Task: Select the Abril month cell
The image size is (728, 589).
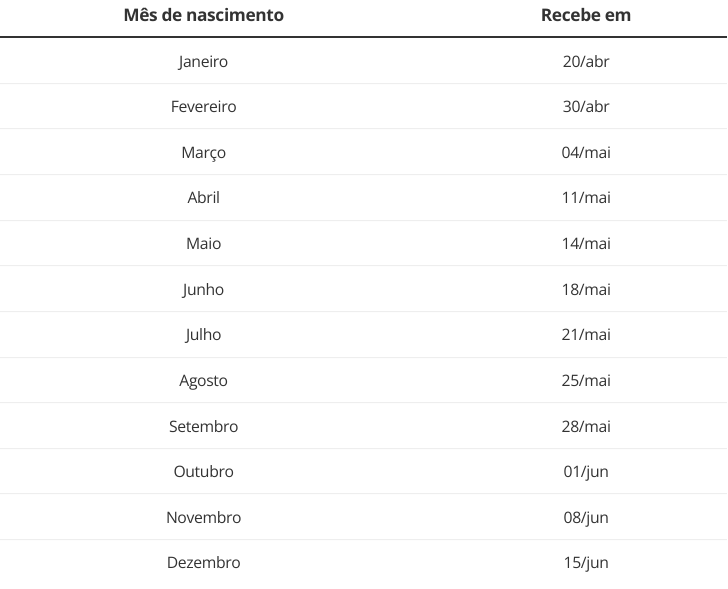Action: (x=203, y=198)
